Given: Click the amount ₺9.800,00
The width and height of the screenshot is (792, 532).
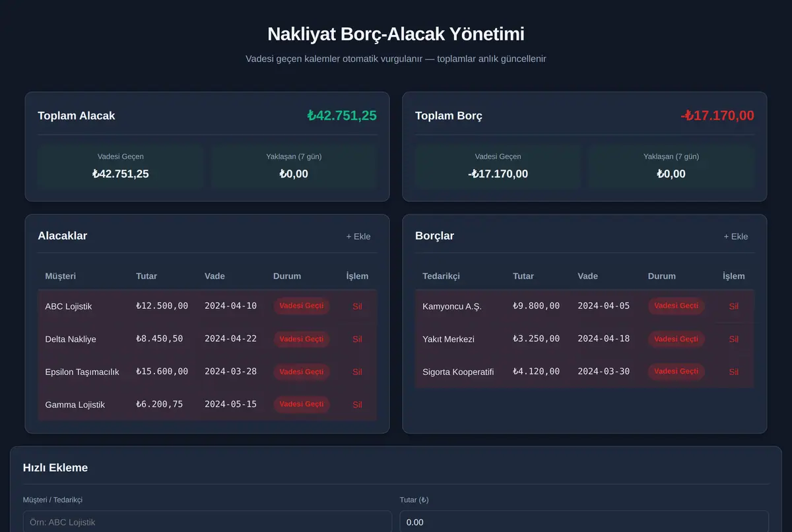Looking at the screenshot, I should click(537, 306).
